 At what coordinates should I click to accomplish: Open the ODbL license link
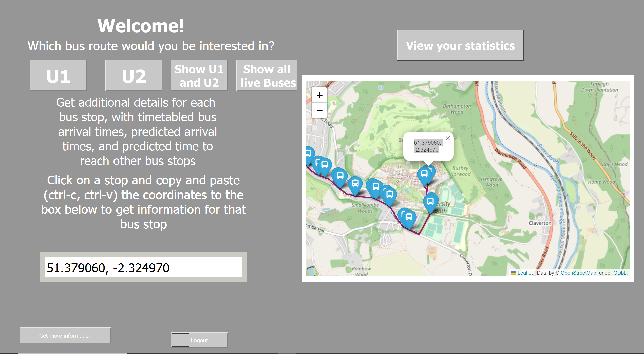click(619, 273)
